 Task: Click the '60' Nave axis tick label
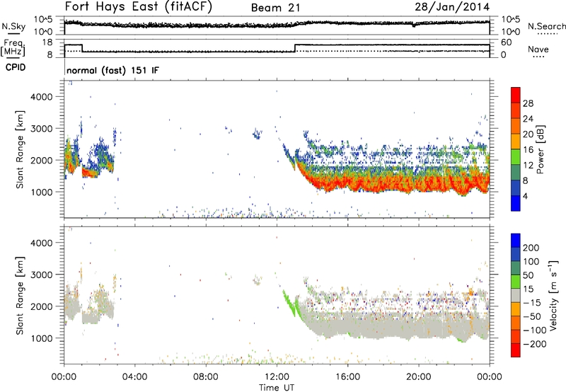click(x=507, y=42)
